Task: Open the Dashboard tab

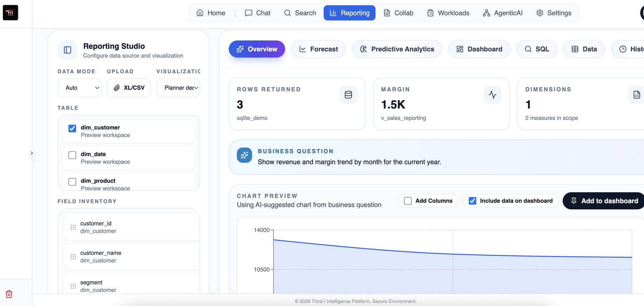Action: coord(479,49)
